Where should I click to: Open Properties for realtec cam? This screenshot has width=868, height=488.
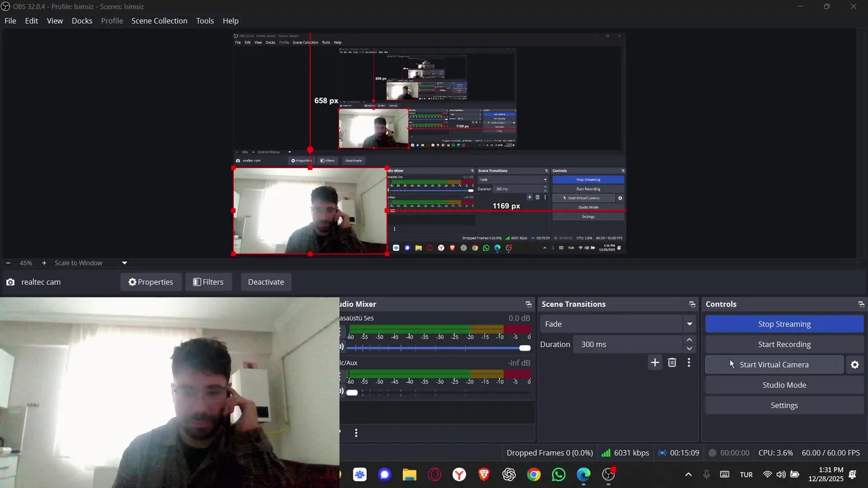click(151, 282)
